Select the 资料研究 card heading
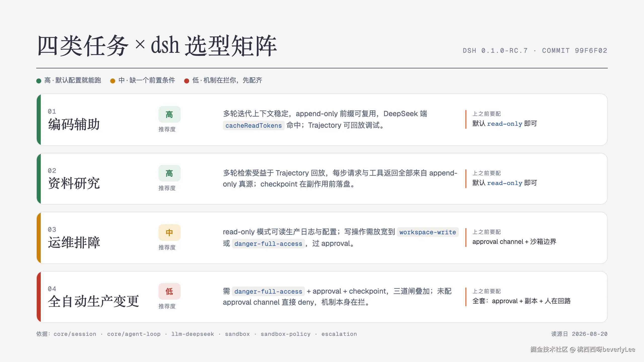This screenshot has height=362, width=644. point(74,183)
